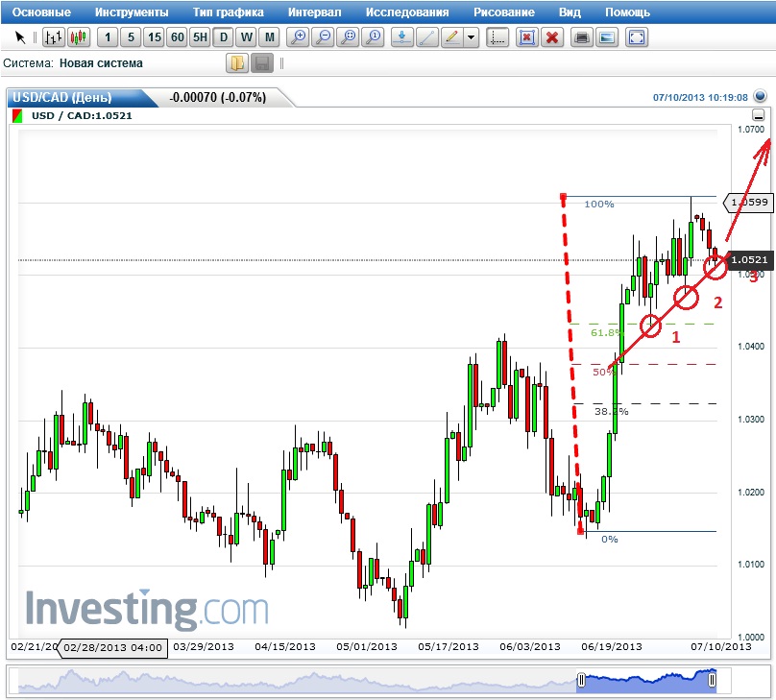Click the 1.0700 price axis label
776x700 pixels.
(751, 130)
